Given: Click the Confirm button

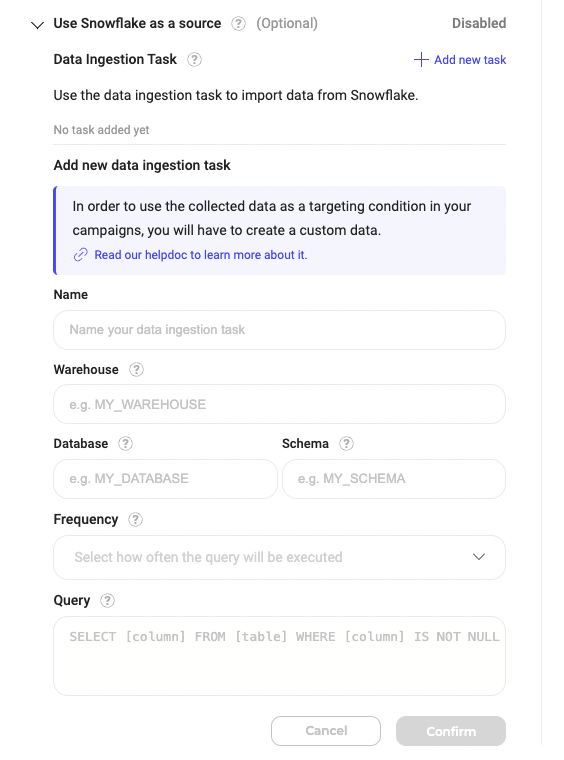Looking at the screenshot, I should pyautogui.click(x=451, y=731).
